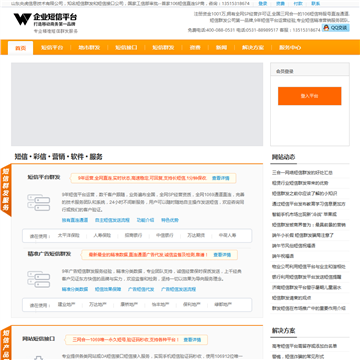
Task: Open news item starting 银行利用短信群发平台
Action: point(306,277)
